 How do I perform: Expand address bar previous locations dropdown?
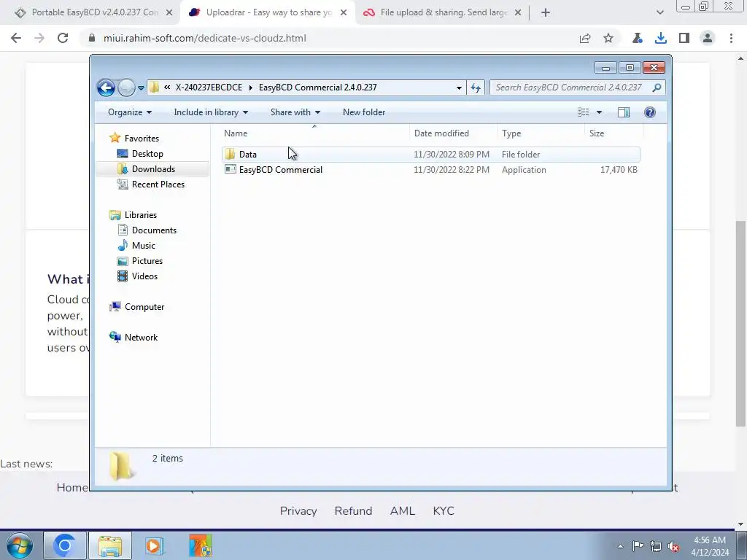tap(459, 87)
